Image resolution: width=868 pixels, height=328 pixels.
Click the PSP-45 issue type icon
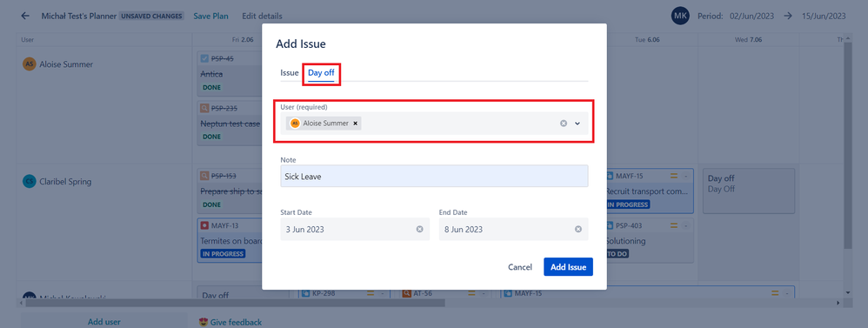tap(204, 58)
